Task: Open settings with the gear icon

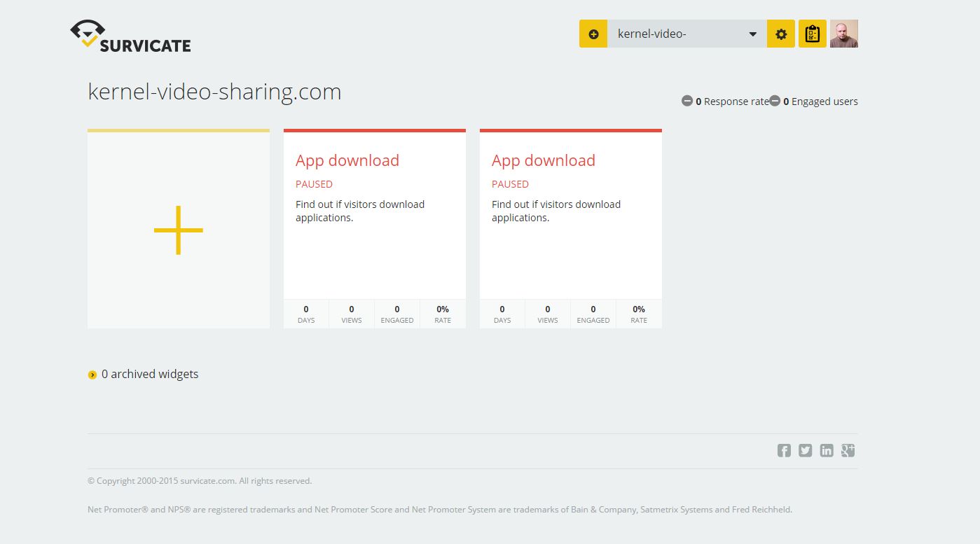Action: [781, 34]
